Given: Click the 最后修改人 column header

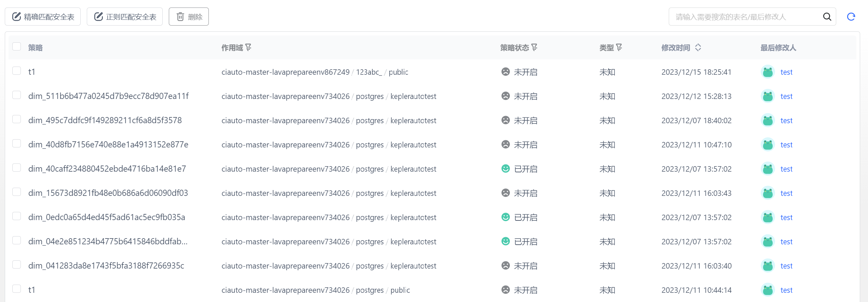Looking at the screenshot, I should coord(778,48).
